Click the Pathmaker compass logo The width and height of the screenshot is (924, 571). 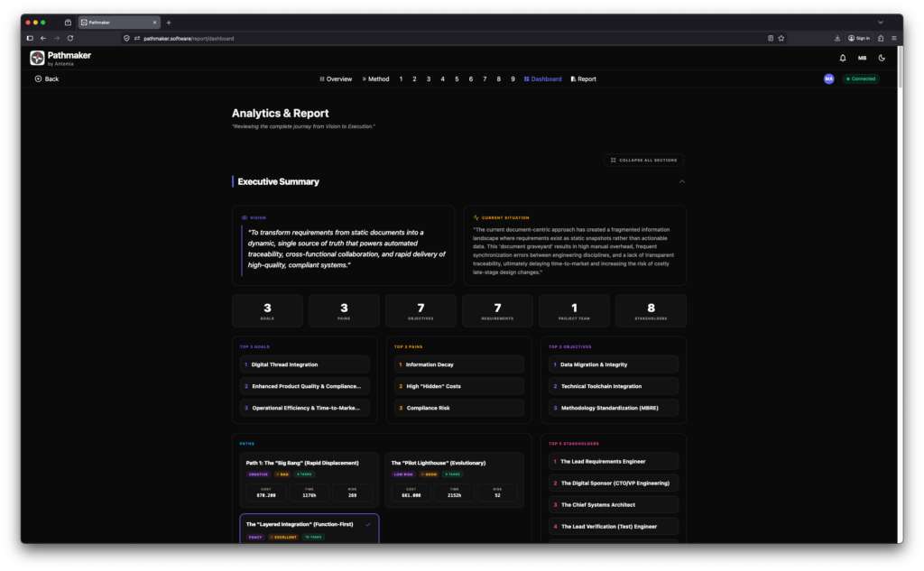pos(37,58)
